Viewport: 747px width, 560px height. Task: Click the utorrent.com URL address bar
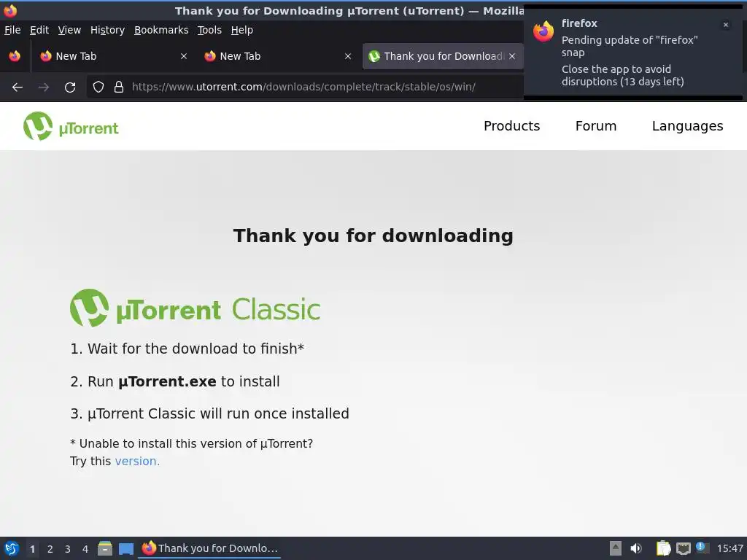point(303,87)
